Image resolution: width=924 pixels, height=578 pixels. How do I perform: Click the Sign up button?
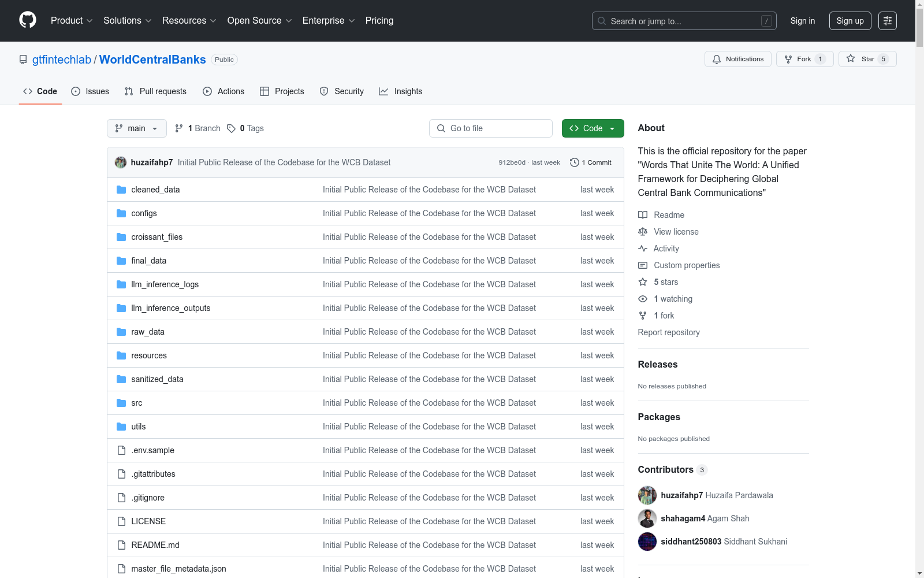[850, 21]
